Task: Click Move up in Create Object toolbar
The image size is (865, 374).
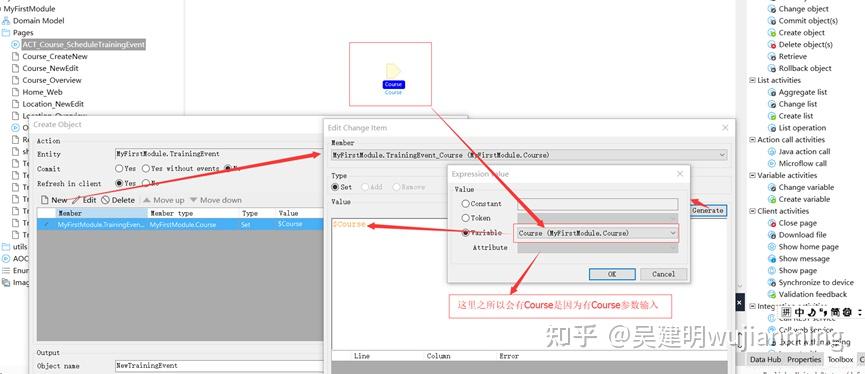Action: point(164,200)
